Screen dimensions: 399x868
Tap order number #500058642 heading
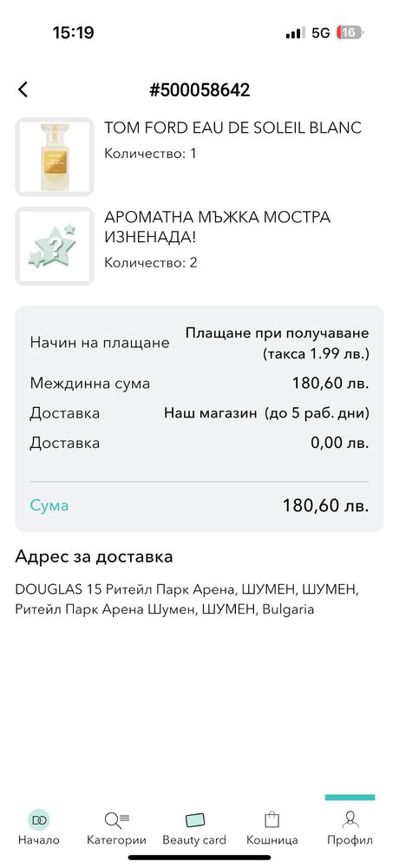coord(199,89)
